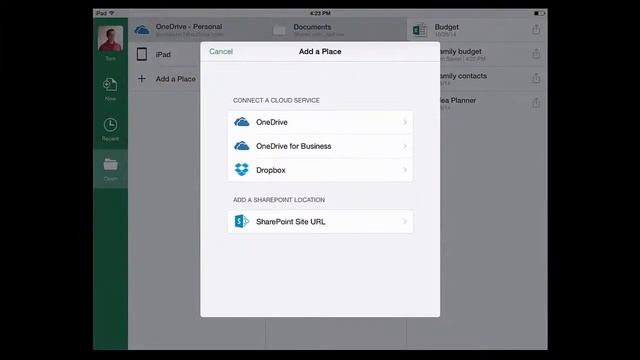This screenshot has width=640, height=360.
Task: Tap the Wi-Fi indicator in status bar
Action: coord(111,13)
